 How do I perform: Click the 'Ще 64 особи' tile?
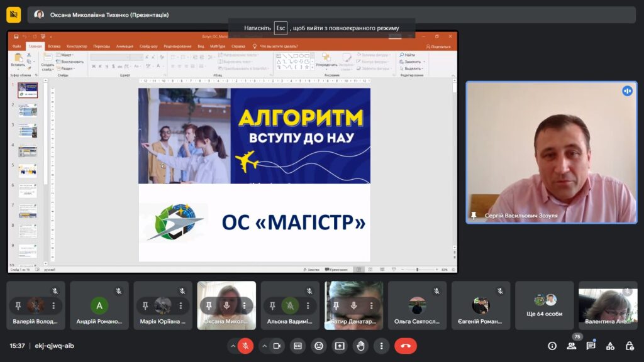point(544,305)
